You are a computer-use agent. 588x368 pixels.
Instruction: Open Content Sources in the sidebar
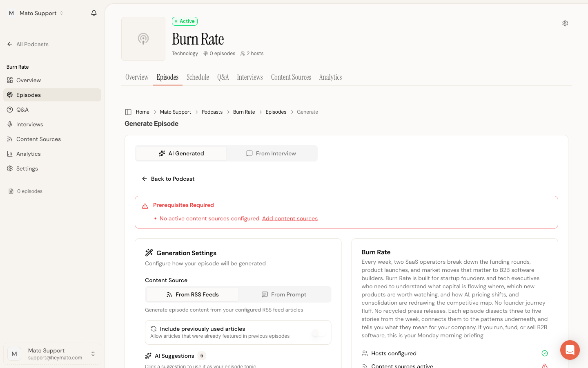tap(52, 139)
